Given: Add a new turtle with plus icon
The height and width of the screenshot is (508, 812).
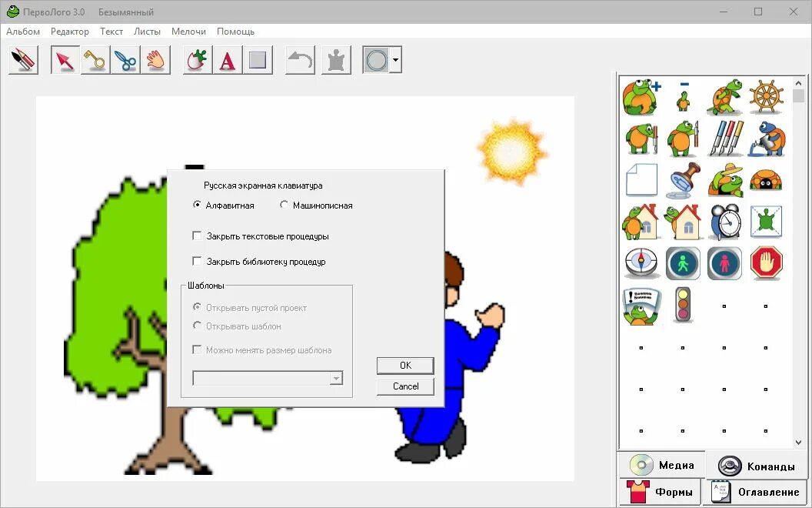Looking at the screenshot, I should pyautogui.click(x=641, y=97).
